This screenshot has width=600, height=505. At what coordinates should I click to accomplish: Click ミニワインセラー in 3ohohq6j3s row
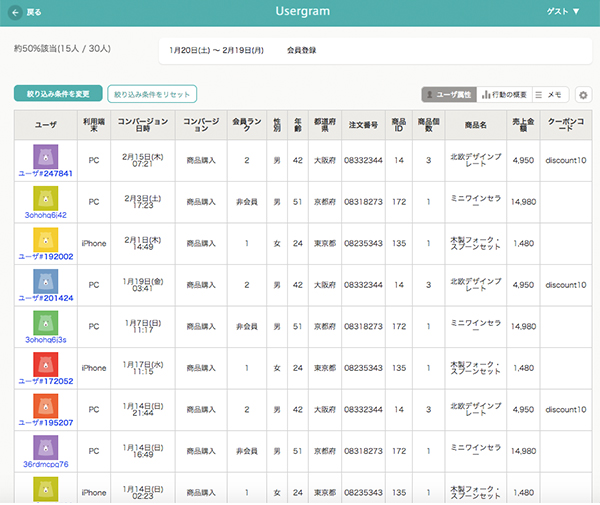tap(476, 326)
